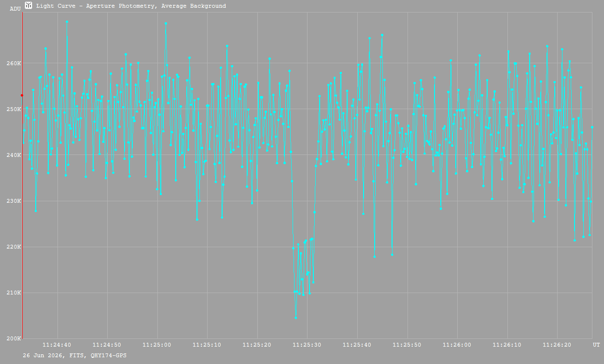Click the 11:24:40 time axis label

click(57, 345)
